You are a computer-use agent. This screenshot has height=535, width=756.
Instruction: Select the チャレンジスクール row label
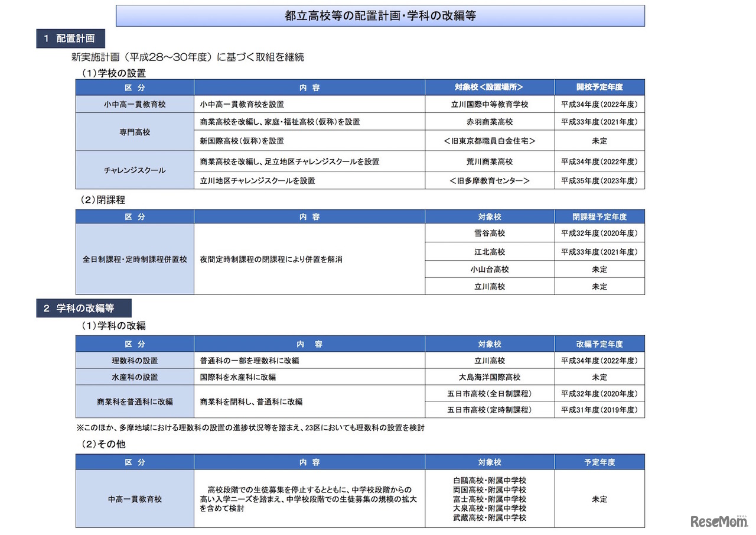tap(134, 170)
